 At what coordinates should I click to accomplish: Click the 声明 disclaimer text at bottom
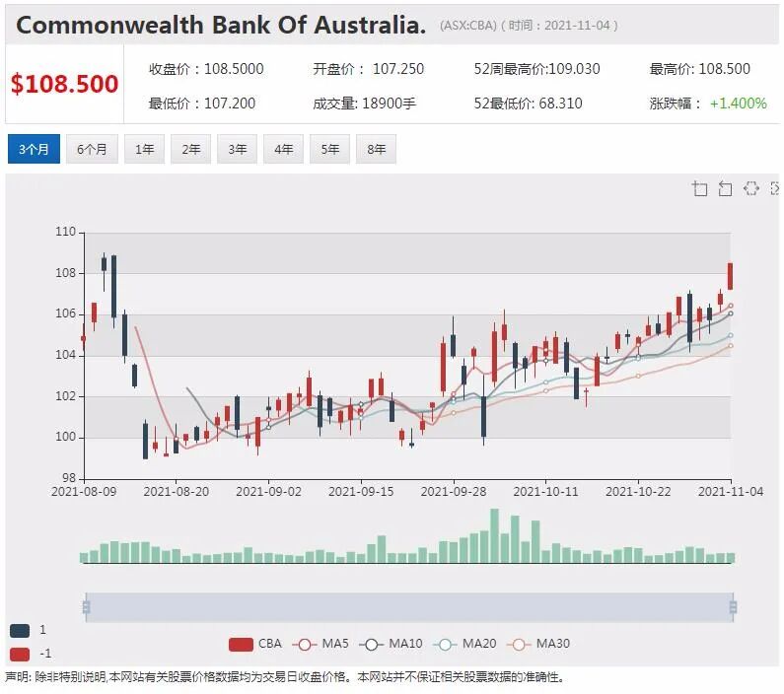tap(286, 677)
